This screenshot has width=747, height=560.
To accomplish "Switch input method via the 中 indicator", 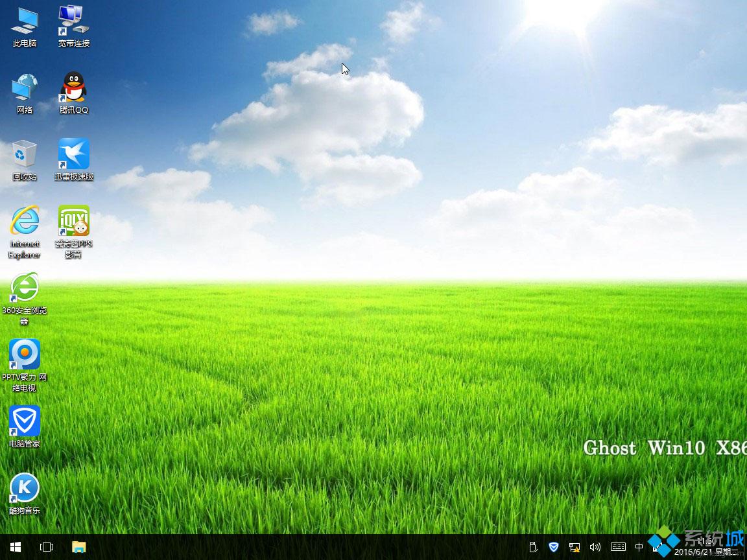I will 639,546.
